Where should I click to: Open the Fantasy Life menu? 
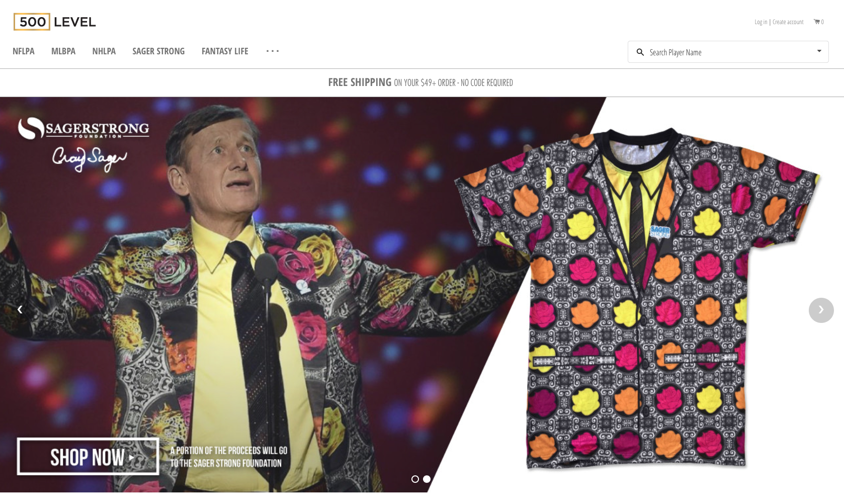pyautogui.click(x=225, y=51)
